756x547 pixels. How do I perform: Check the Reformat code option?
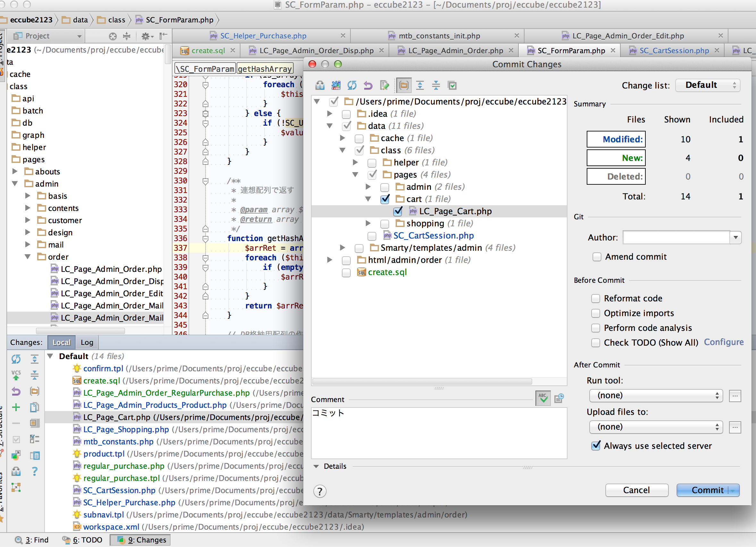595,299
